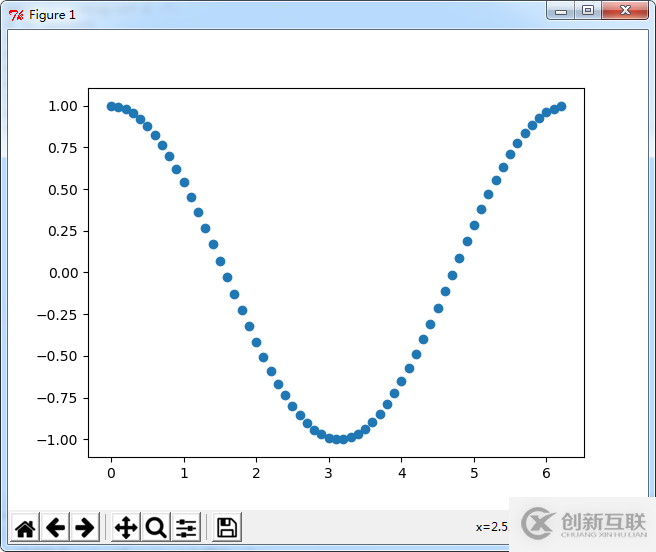The height and width of the screenshot is (552, 656).
Task: Click the first data point at x=0
Action: (111, 106)
